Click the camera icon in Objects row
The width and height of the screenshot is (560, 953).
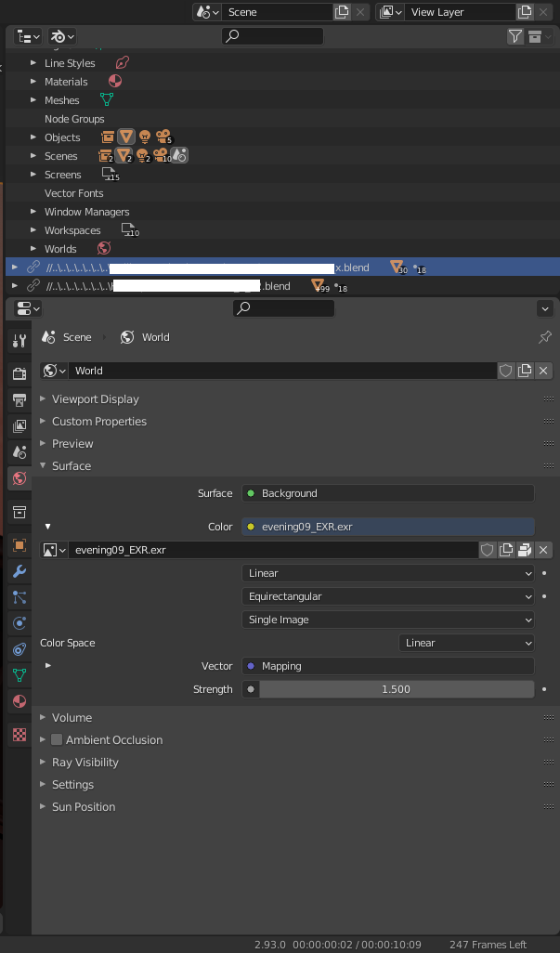[163, 137]
